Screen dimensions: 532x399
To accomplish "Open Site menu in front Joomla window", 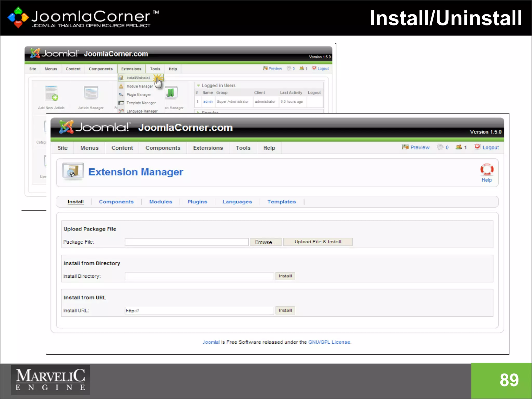I will pos(63,148).
